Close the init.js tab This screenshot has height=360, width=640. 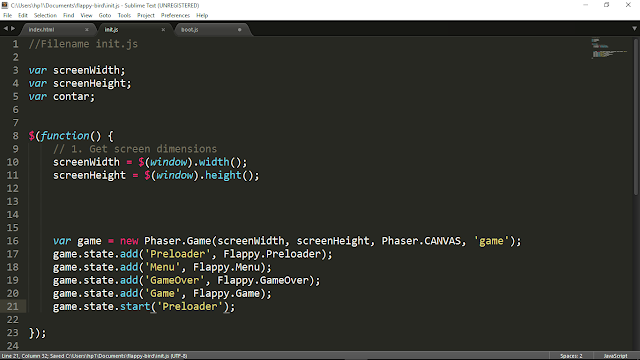pyautogui.click(x=163, y=30)
